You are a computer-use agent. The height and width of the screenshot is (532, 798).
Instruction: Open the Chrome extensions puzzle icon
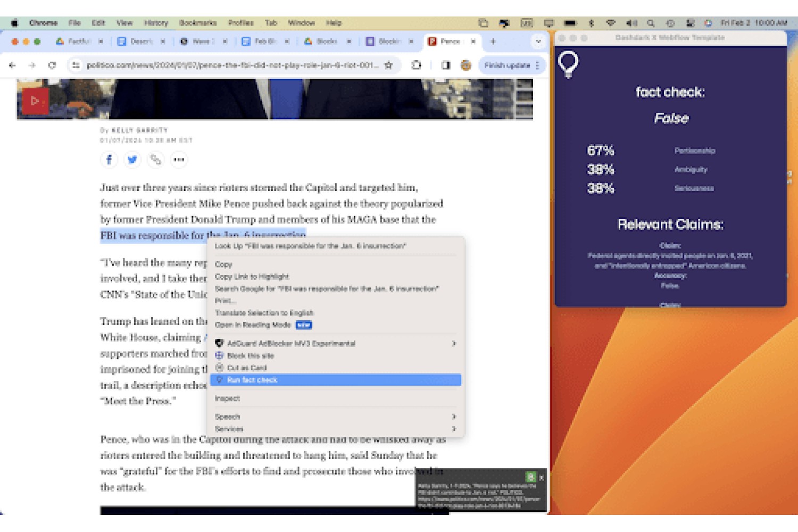click(416, 65)
